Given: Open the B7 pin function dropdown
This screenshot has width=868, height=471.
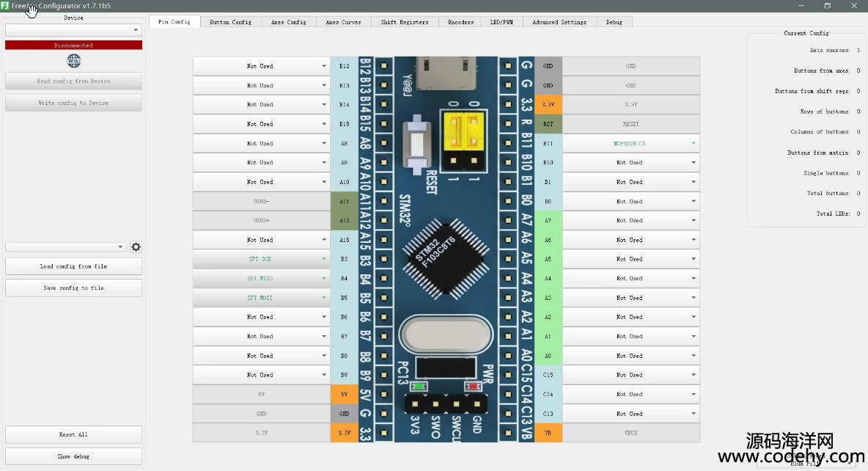Looking at the screenshot, I should [261, 336].
